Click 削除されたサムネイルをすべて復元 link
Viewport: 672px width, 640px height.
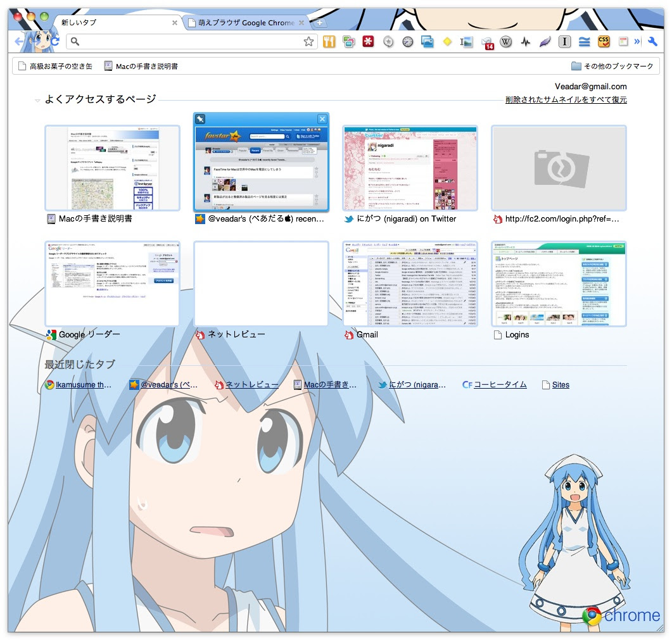566,99
